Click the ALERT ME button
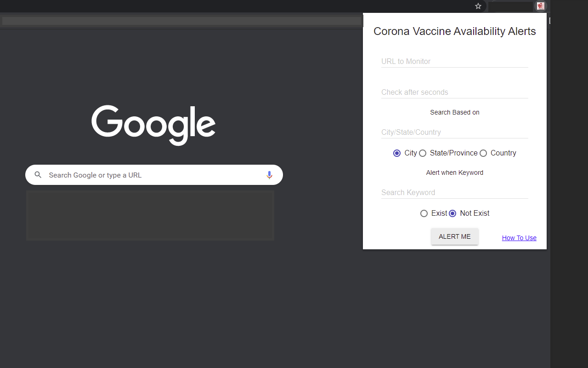Image resolution: width=588 pixels, height=368 pixels. (x=455, y=236)
